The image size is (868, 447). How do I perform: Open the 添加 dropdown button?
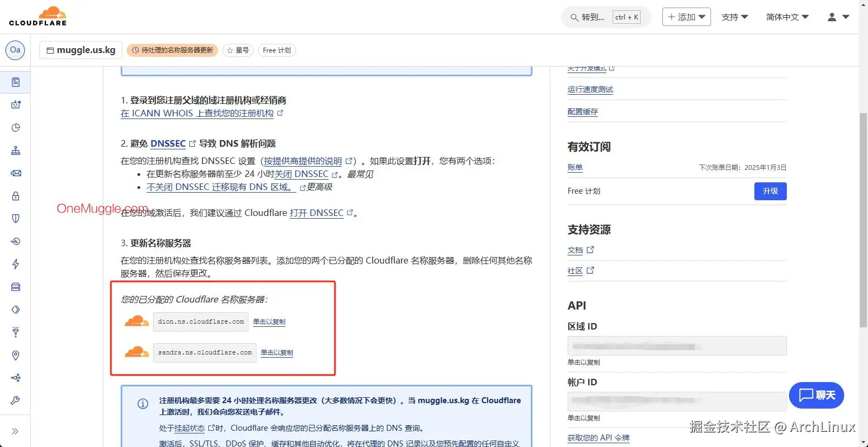pyautogui.click(x=686, y=17)
